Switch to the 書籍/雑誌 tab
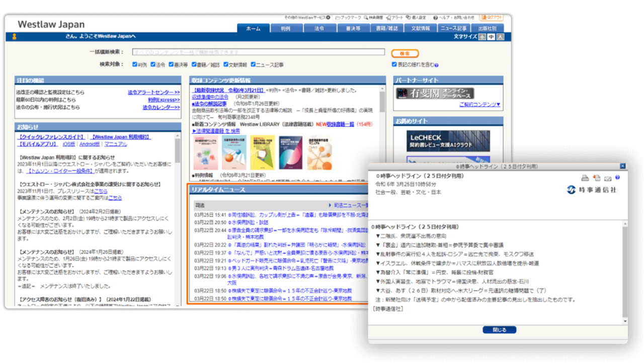The image size is (644, 363). 387,29
